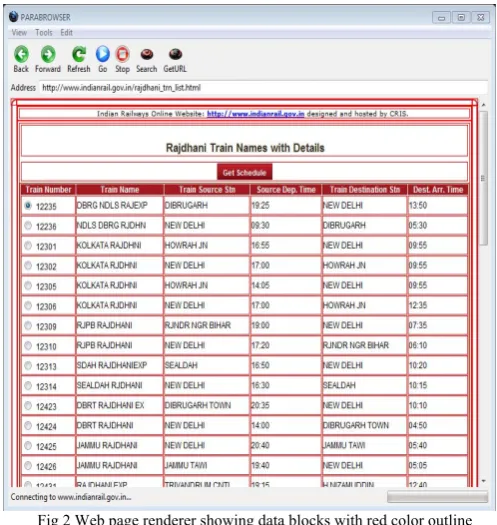Click the DBRG NDLS RAJEXP train name cell
Image resolution: width=497 pixels, height=525 pixels.
120,205
